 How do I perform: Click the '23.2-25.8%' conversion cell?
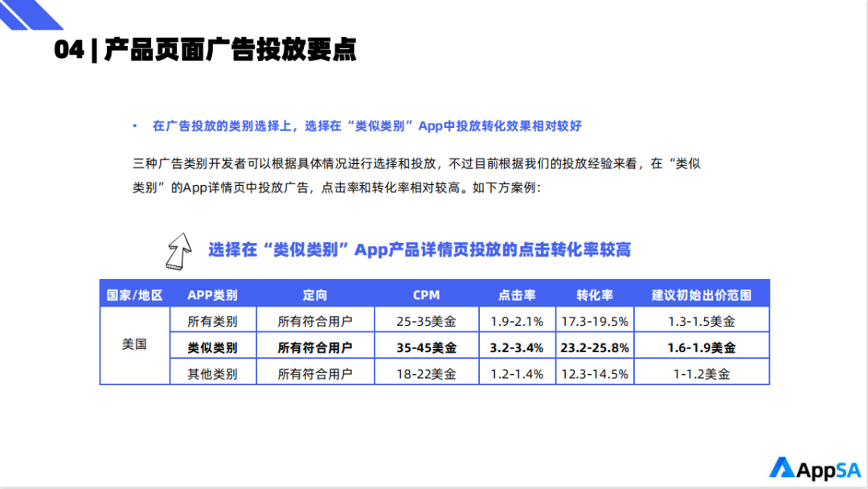pyautogui.click(x=595, y=347)
